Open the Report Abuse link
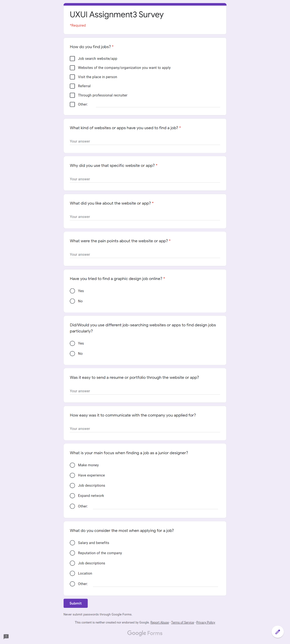290x644 pixels. (160, 622)
